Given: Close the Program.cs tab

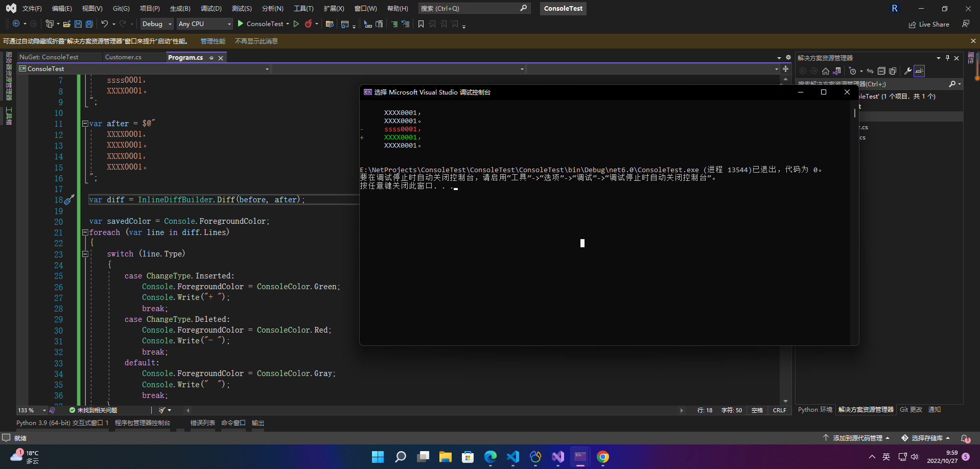Looking at the screenshot, I should [221, 58].
